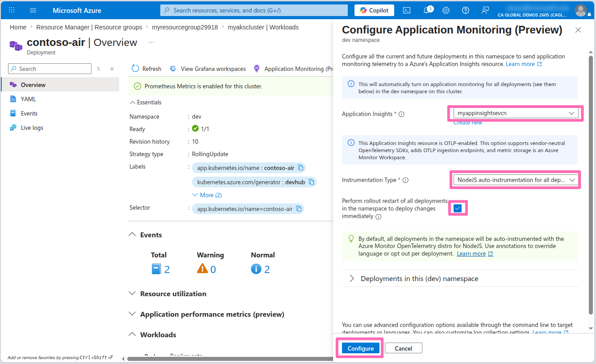Expand Deployments in this (dev) namespace
Image resolution: width=596 pixels, height=364 pixels.
460,278
